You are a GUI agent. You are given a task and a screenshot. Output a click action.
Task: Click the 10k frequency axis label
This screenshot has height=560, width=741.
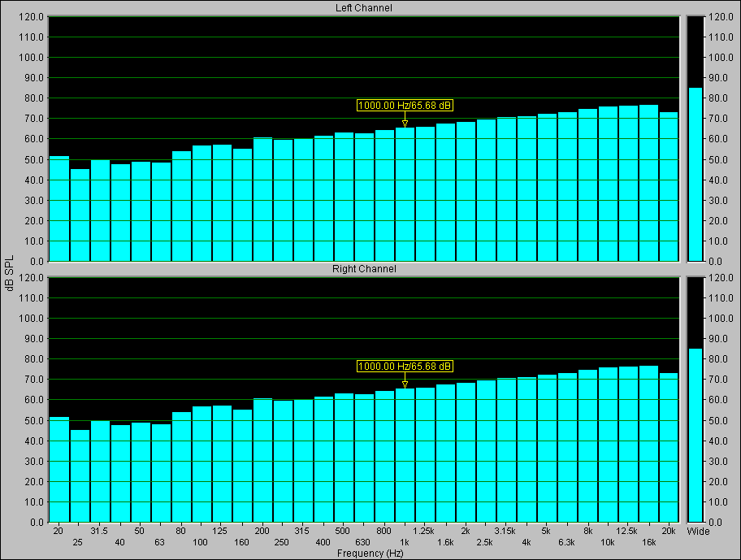[x=607, y=542]
